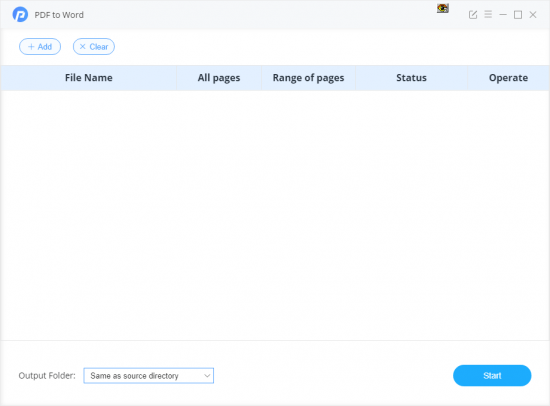Viewport: 550px width, 406px height.
Task: Minimize the PDF to Word window
Action: coord(503,15)
